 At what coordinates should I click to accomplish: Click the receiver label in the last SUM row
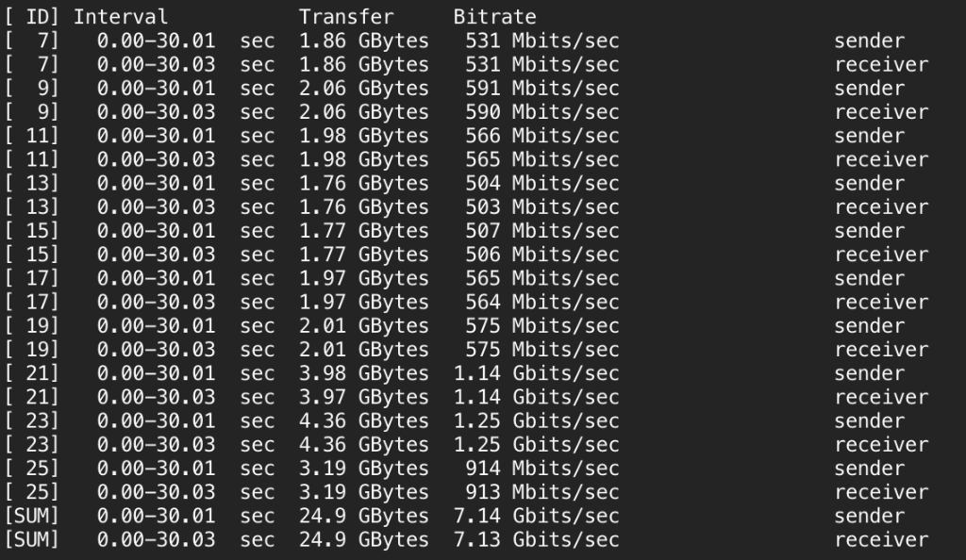(x=881, y=539)
